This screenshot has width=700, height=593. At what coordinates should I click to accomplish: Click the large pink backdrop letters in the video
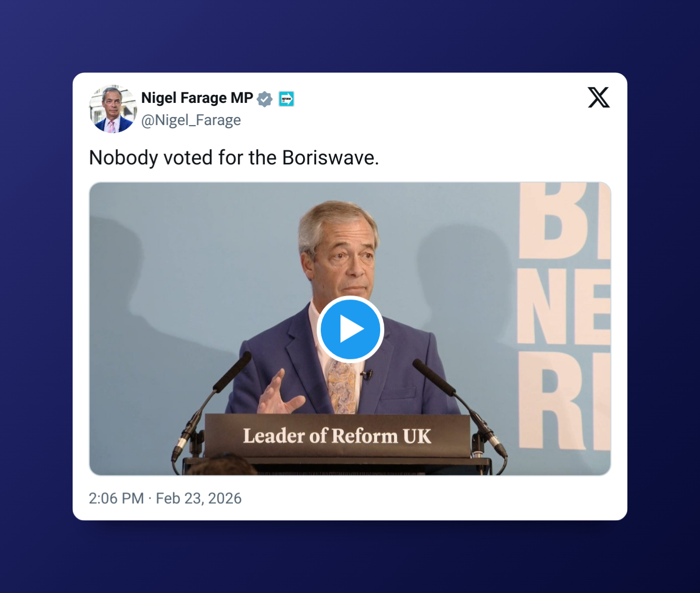coord(565,316)
